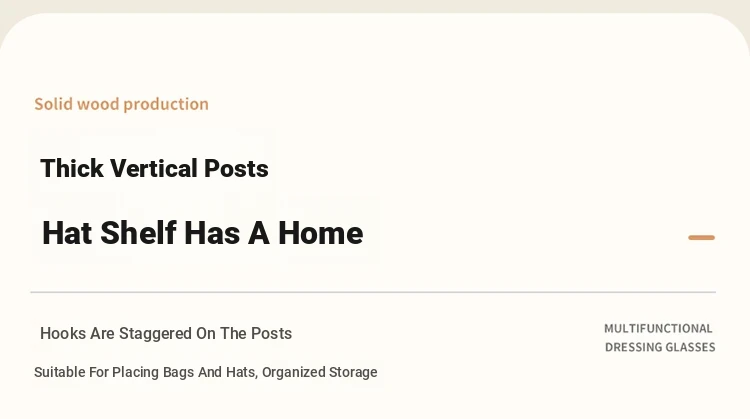The width and height of the screenshot is (750, 419).
Task: Click the "MULTIFUNCTIONAL" label
Action: point(658,329)
